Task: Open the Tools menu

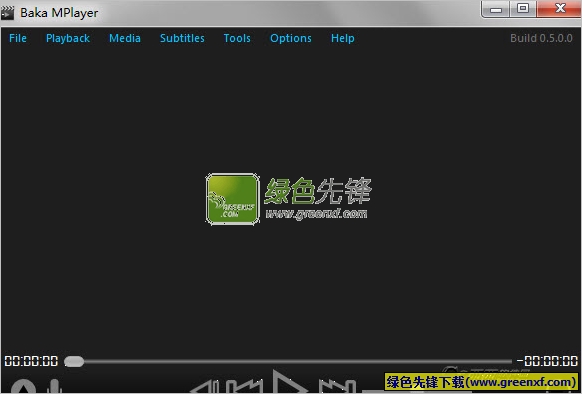Action: [x=237, y=38]
